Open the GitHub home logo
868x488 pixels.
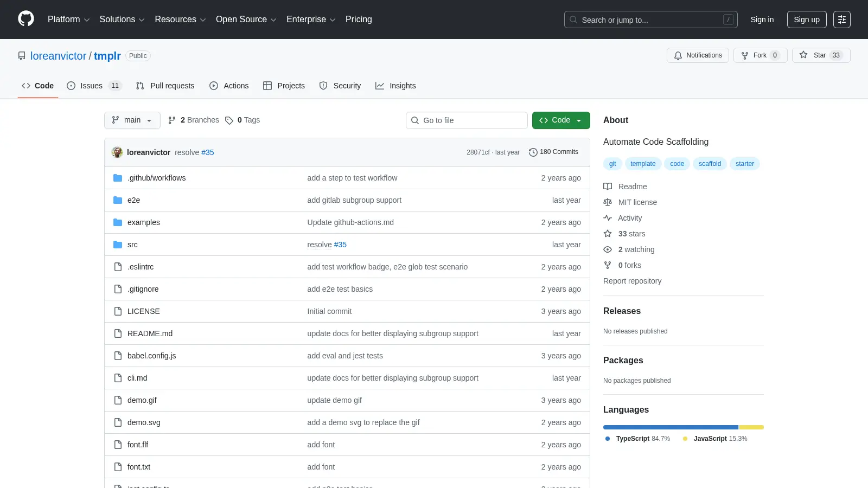pos(26,19)
